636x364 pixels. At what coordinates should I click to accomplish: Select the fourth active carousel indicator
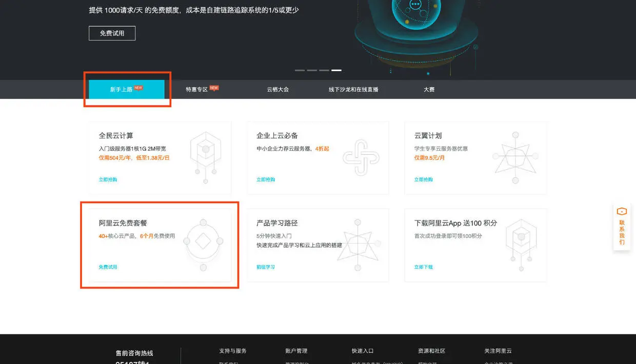(x=336, y=70)
